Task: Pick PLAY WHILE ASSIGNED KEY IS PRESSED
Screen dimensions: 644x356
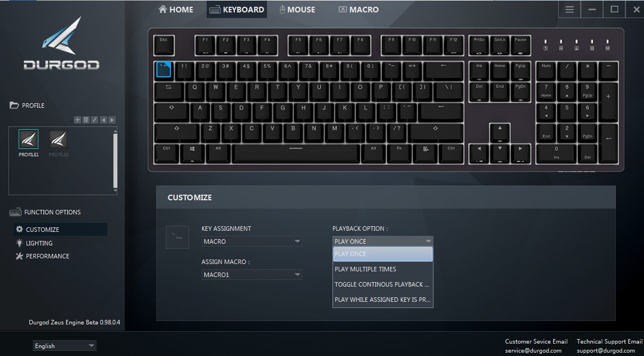Action: click(x=383, y=300)
